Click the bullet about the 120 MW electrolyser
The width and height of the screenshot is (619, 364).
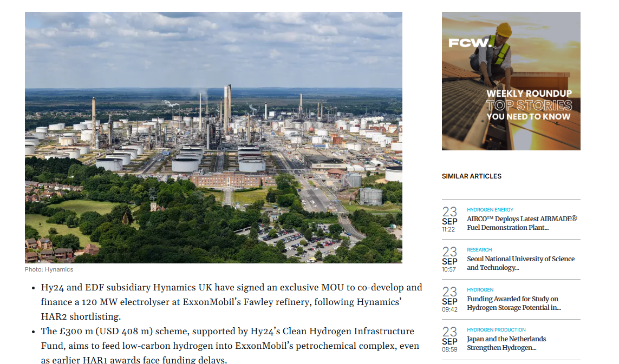231,302
